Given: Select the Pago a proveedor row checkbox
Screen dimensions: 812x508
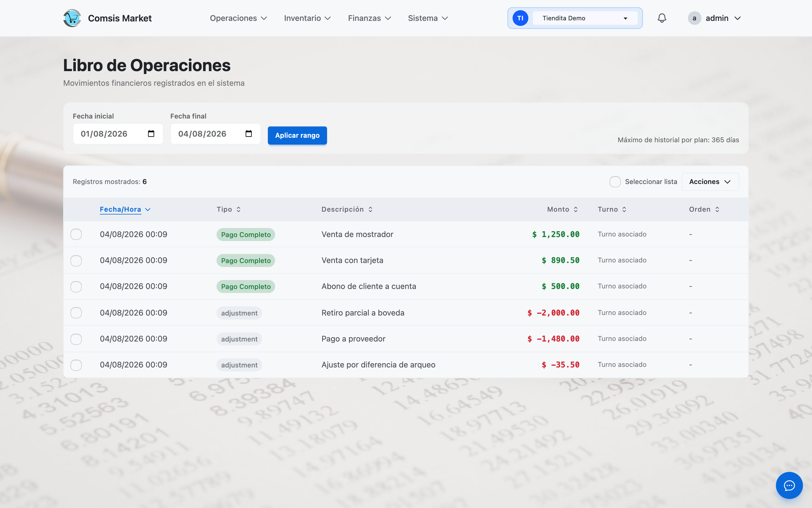Looking at the screenshot, I should pos(76,339).
